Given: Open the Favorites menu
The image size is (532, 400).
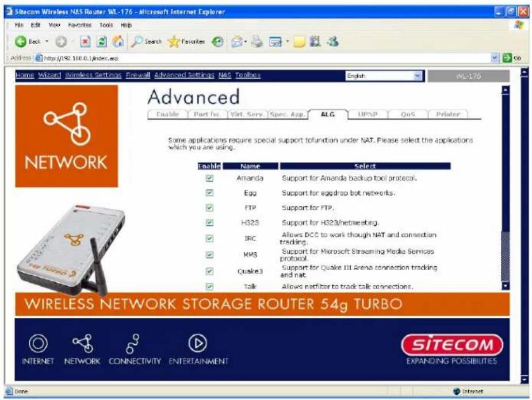Looking at the screenshot, I should (80, 25).
